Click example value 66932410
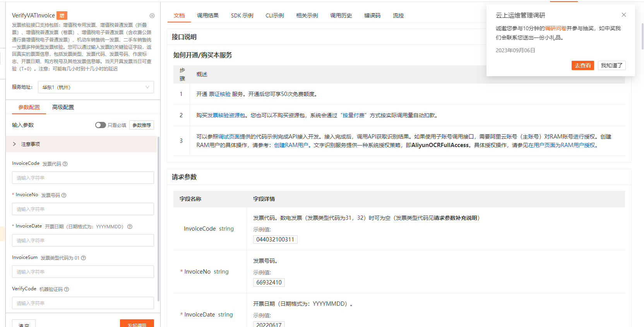The image size is (644, 327). 269,282
